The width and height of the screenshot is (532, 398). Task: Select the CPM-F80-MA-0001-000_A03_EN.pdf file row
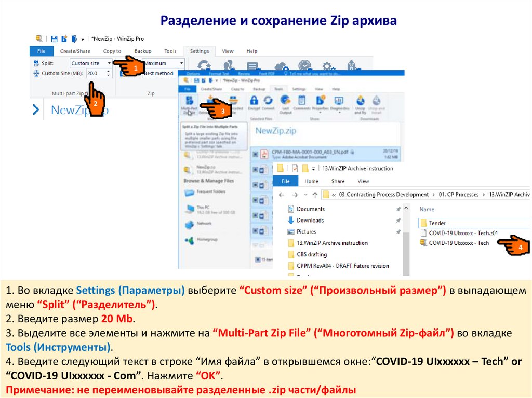pyautogui.click(x=325, y=154)
